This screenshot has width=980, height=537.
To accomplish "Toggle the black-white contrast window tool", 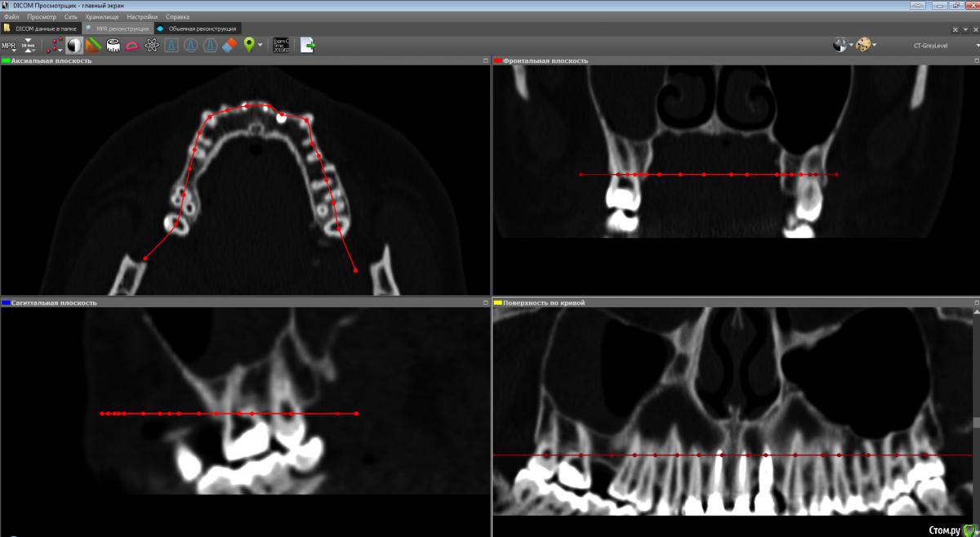I will (x=74, y=46).
